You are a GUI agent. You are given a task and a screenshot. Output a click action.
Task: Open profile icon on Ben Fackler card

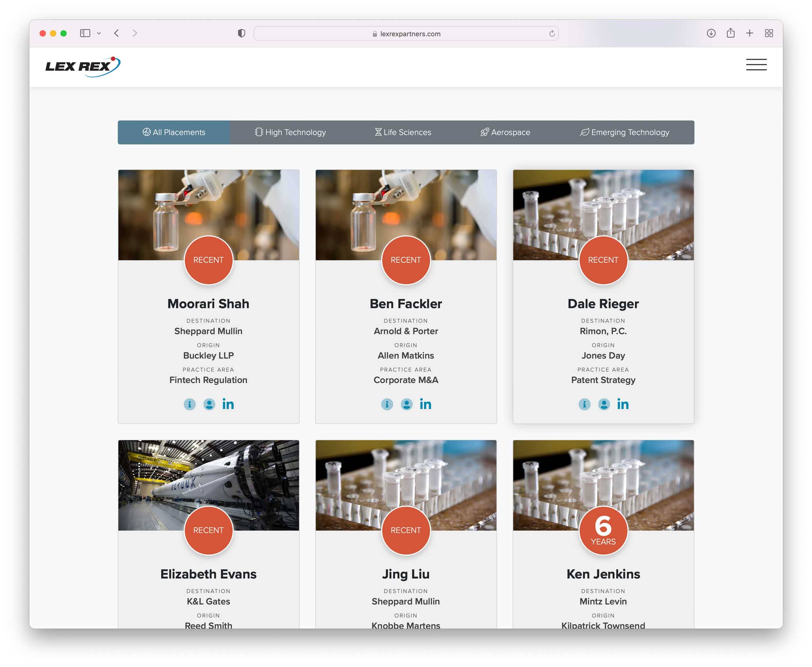(x=407, y=404)
